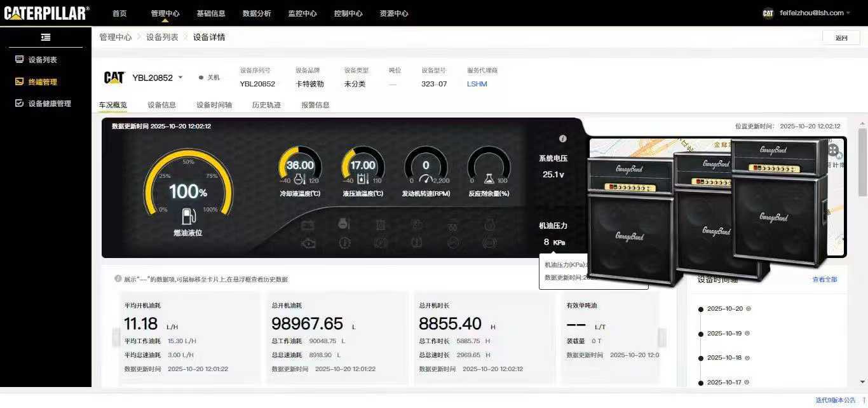The image size is (868, 408).
Task: Open the feifeizhou@lsh.com account menu
Action: point(811,13)
